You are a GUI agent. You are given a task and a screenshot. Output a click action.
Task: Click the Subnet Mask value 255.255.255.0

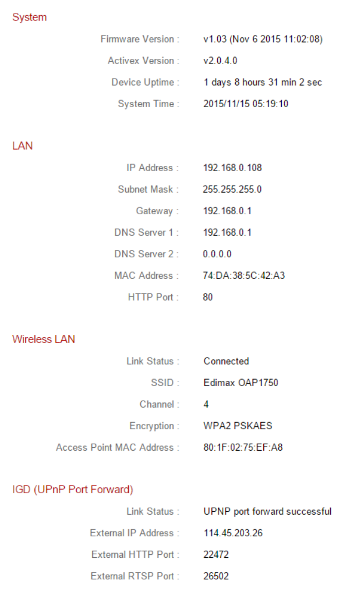[232, 190]
